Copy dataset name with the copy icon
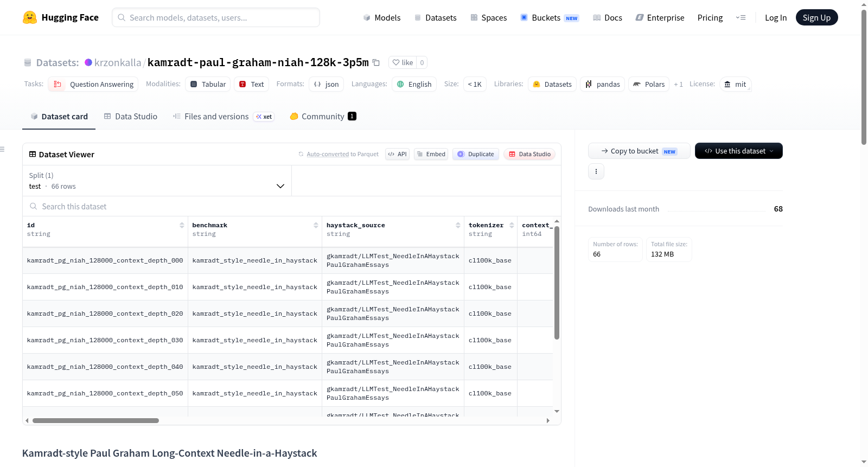This screenshot has width=868, height=467. (x=376, y=62)
